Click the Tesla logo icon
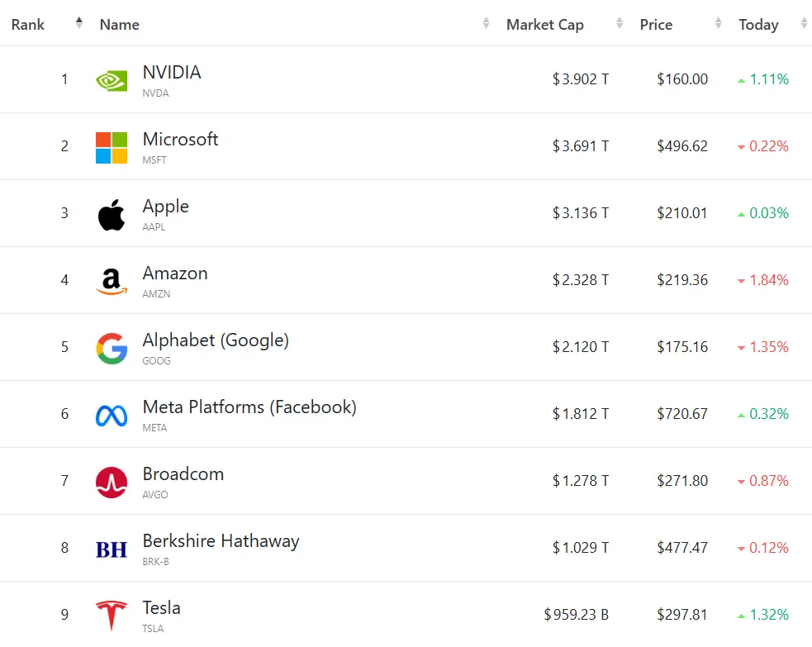This screenshot has width=812, height=647. pos(112,616)
